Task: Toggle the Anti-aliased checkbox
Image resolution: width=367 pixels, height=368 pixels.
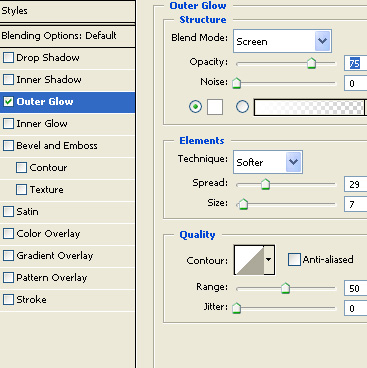Action: [294, 260]
